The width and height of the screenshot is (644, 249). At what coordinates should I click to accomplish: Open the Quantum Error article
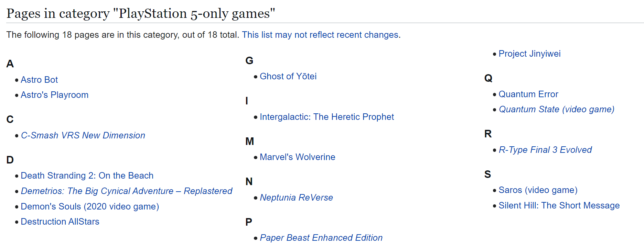pos(528,94)
